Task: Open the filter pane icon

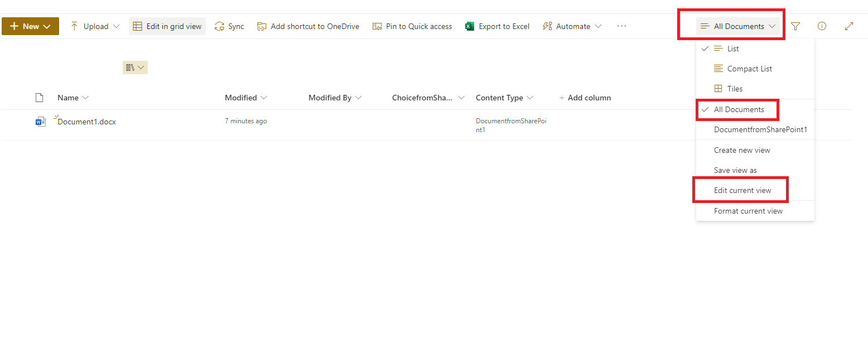Action: [795, 26]
